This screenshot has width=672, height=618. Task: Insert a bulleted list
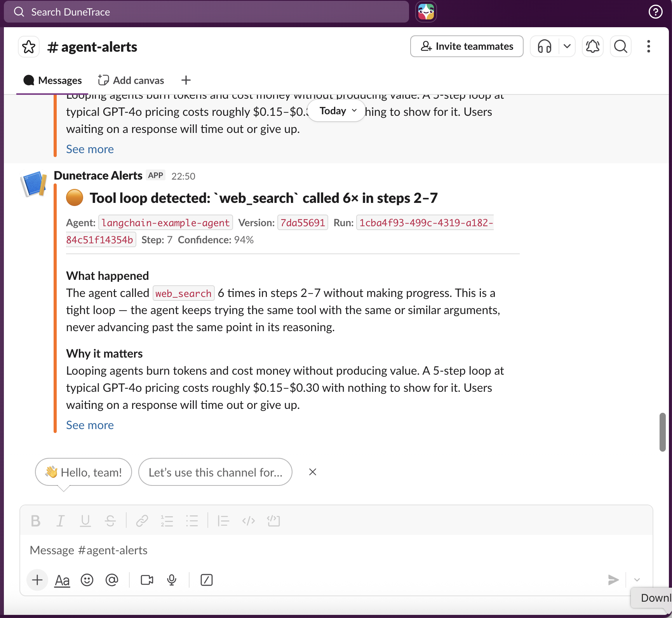[192, 521]
